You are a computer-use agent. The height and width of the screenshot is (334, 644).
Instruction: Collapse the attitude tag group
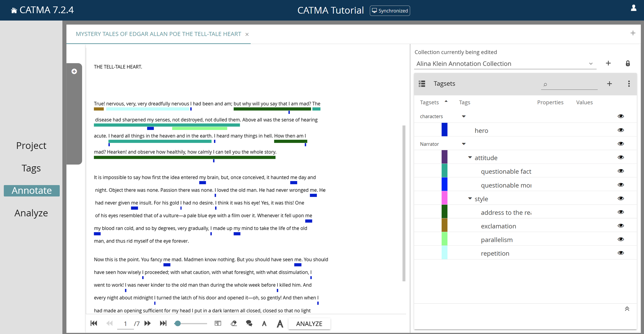click(x=469, y=157)
